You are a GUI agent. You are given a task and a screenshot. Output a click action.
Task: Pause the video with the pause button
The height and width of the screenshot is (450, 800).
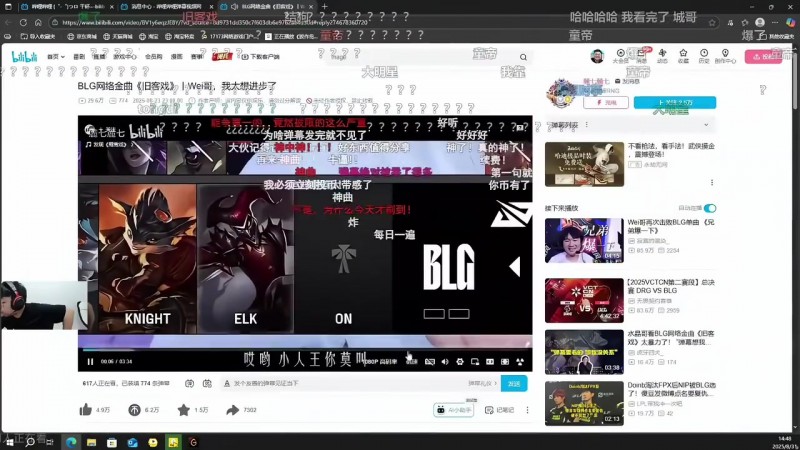tap(90, 362)
